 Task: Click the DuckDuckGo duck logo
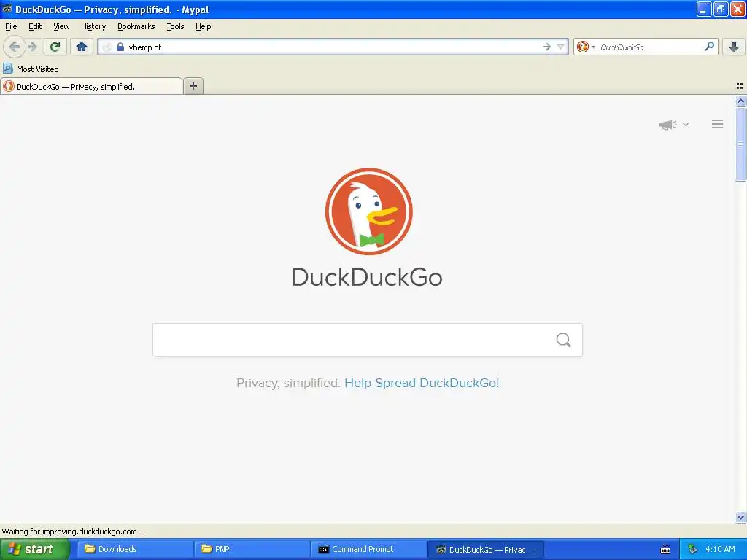coord(368,211)
